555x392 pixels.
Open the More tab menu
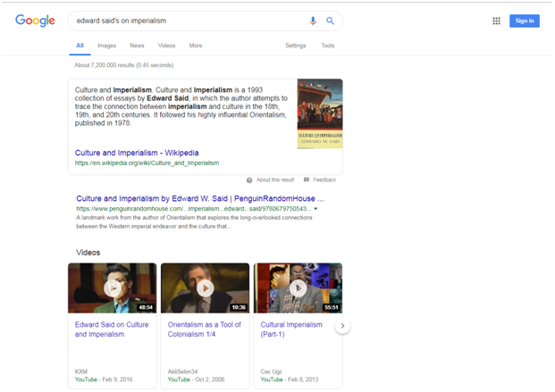[x=196, y=46]
